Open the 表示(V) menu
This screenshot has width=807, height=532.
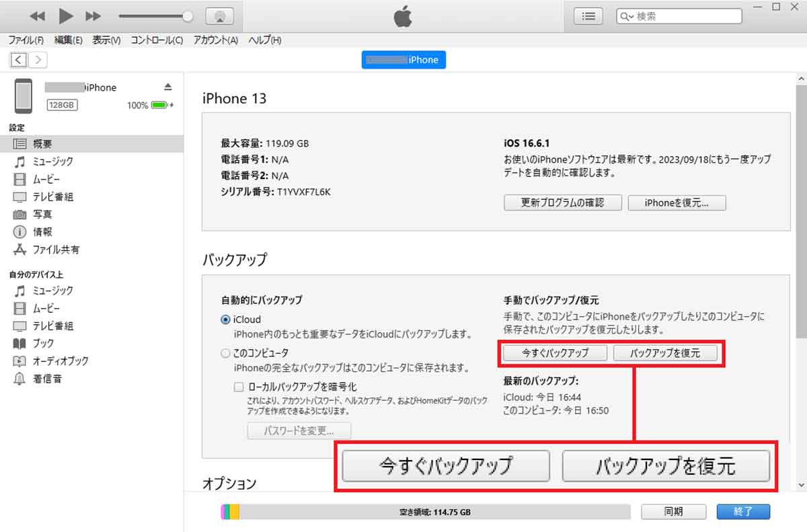pos(106,40)
